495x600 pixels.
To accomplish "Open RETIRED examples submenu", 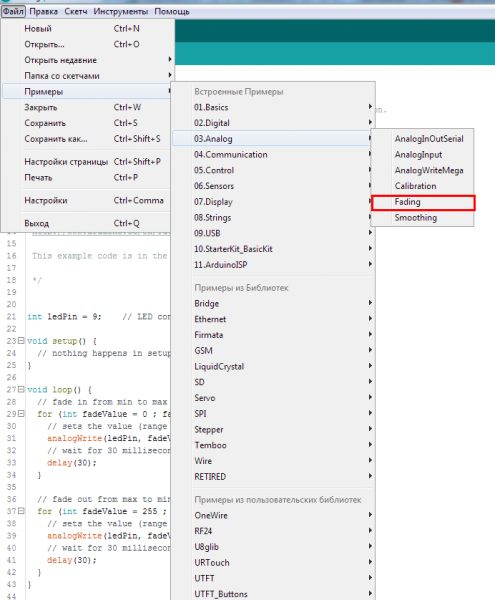I will pos(273,477).
